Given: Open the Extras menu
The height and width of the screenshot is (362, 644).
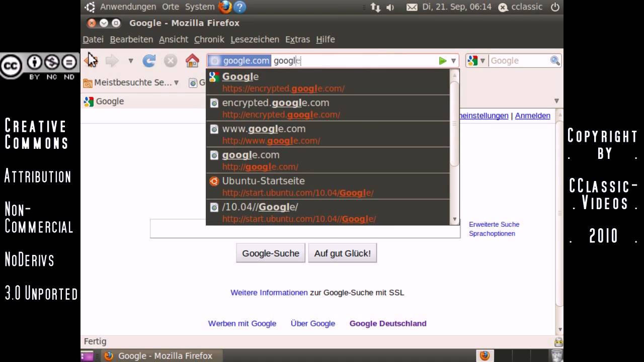Looking at the screenshot, I should point(297,39).
